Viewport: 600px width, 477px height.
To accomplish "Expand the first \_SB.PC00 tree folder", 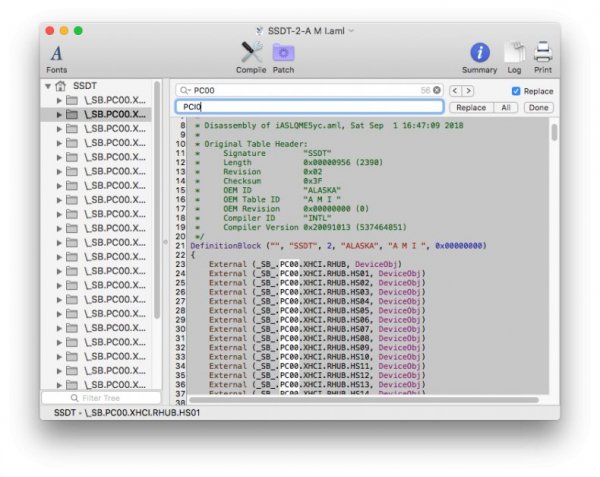I will (x=59, y=100).
